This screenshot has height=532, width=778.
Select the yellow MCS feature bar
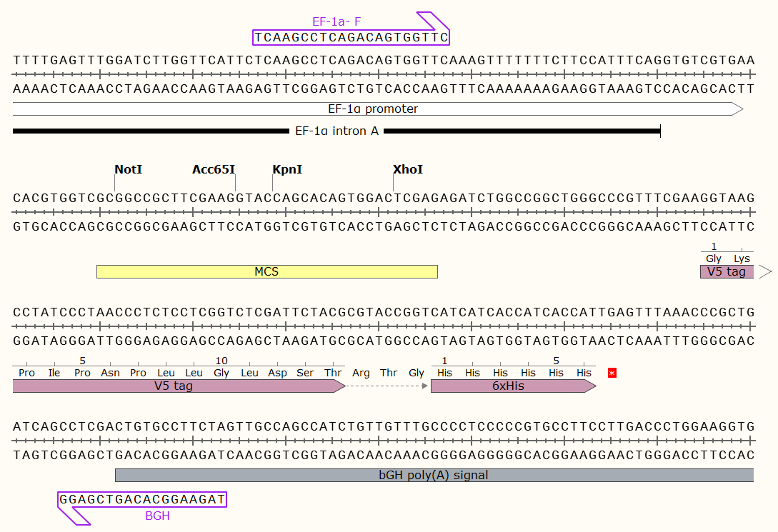point(267,271)
